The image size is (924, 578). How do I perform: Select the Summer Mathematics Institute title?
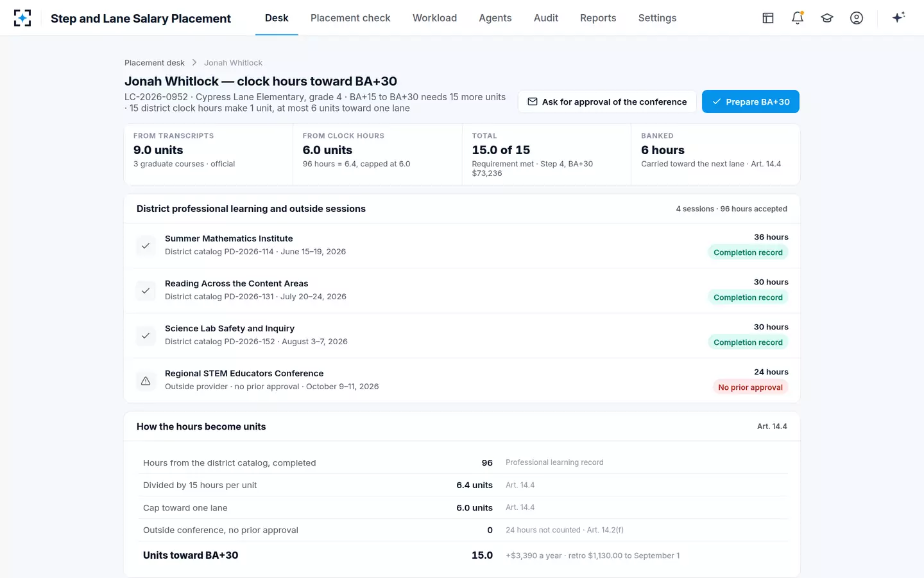point(229,238)
